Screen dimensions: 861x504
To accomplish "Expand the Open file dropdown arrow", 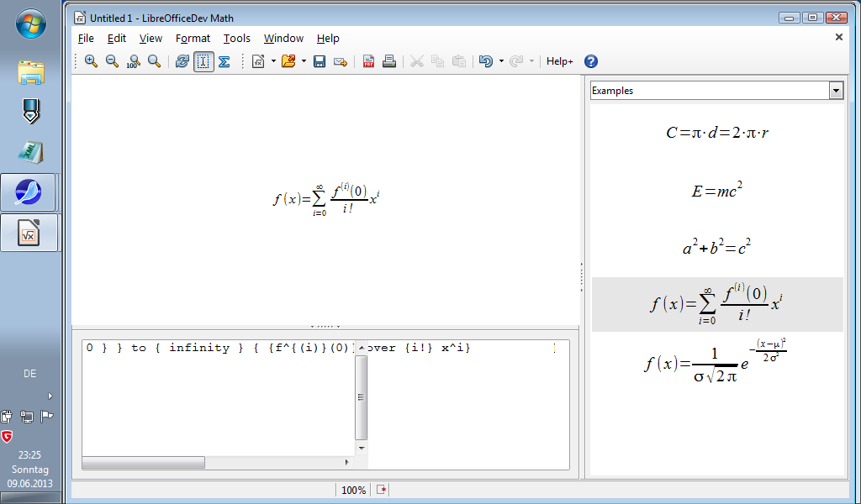I will pyautogui.click(x=304, y=61).
